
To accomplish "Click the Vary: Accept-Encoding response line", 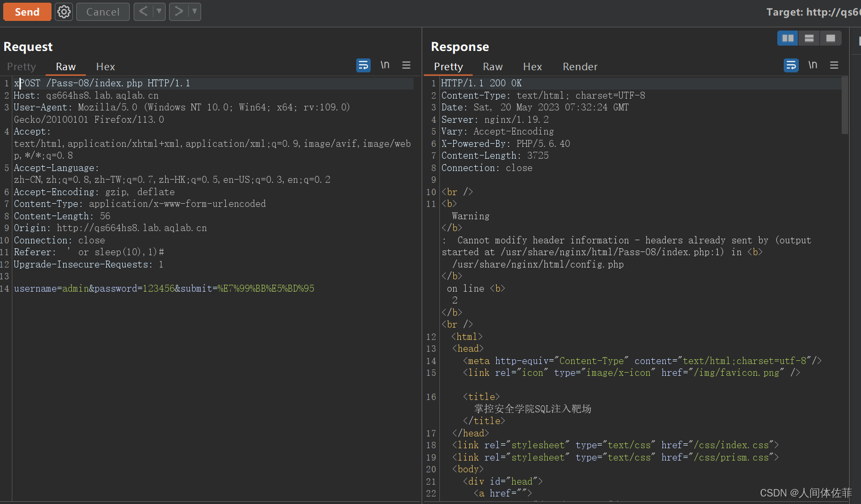I will (x=498, y=131).
